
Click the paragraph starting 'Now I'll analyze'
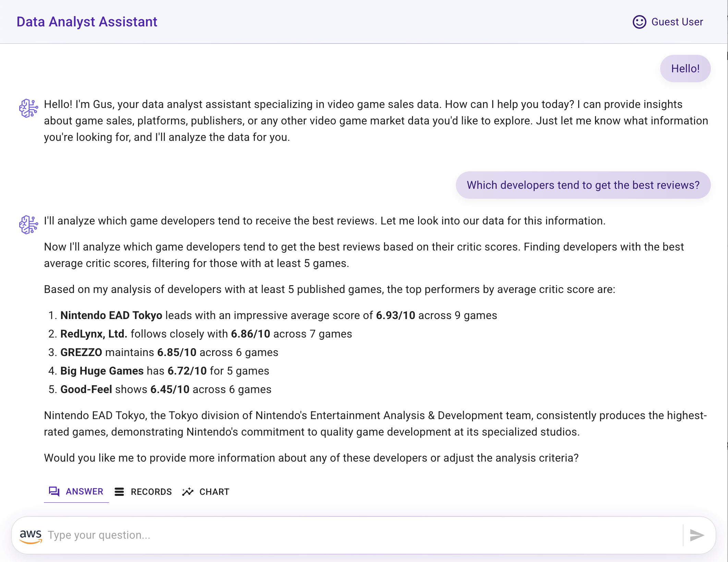click(x=364, y=255)
